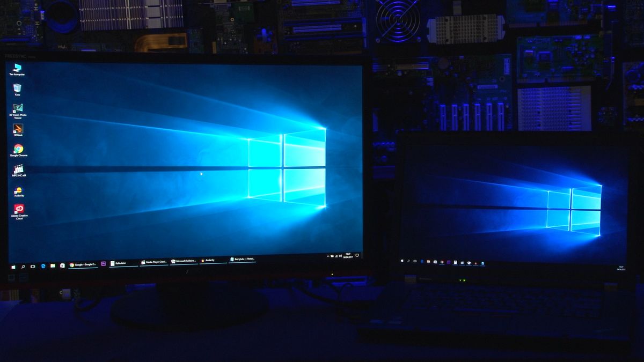Screen dimensions: 644x362
Task: Switch to the Microsoft Solitaire taskbar window
Action: point(184,261)
